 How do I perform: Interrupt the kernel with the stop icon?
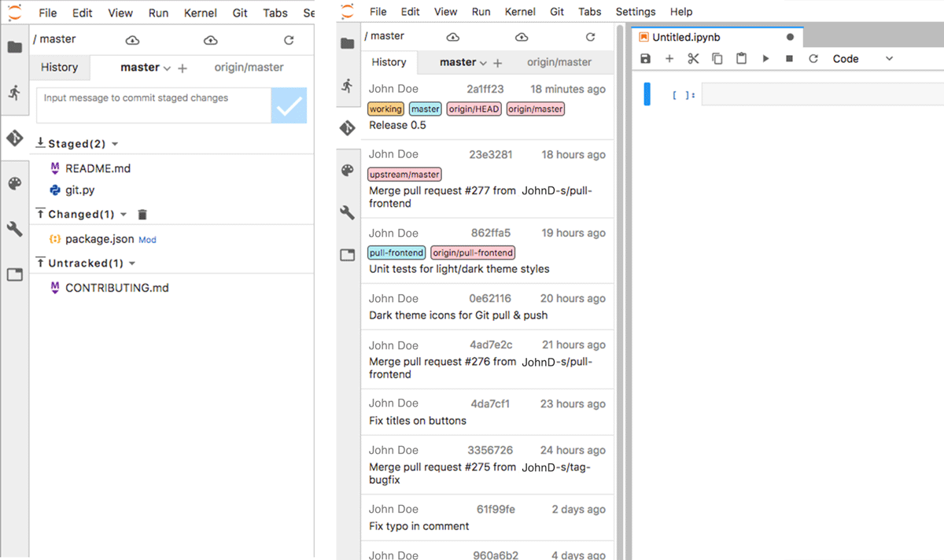(790, 58)
